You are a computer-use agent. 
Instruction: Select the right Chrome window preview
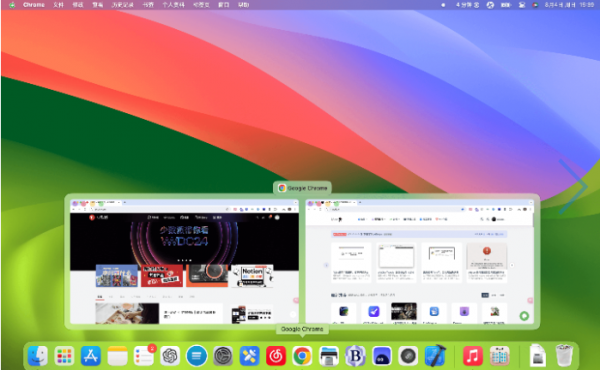419,261
